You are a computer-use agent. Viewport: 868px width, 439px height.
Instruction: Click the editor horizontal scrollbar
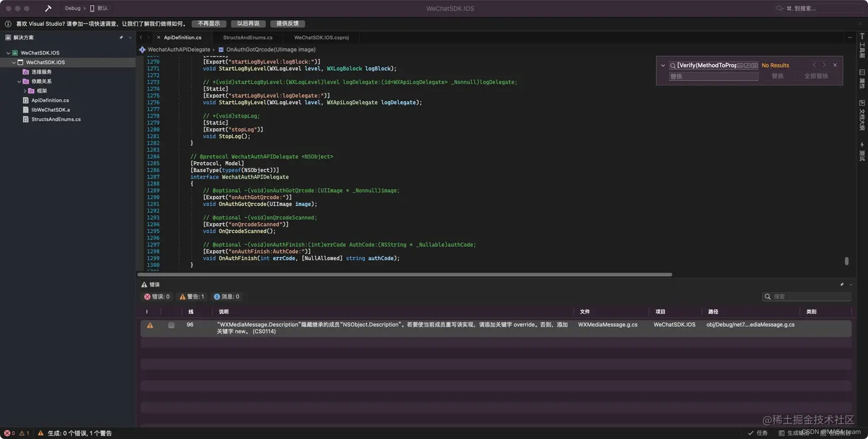pos(405,275)
